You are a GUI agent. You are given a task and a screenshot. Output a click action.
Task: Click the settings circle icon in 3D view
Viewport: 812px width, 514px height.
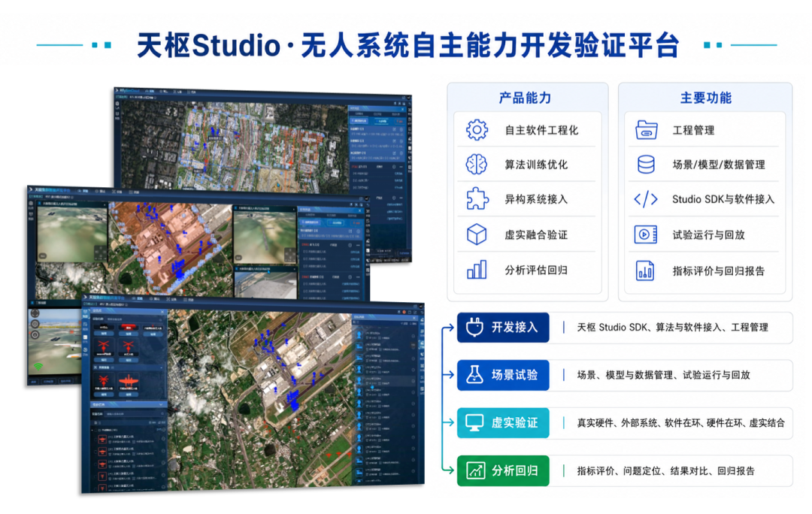(x=35, y=324)
